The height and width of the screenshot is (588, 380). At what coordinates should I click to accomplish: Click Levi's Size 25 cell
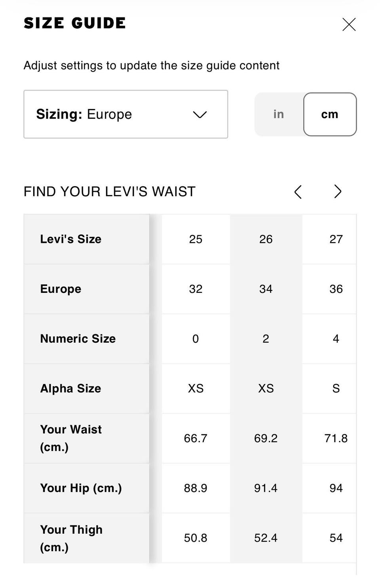(196, 239)
